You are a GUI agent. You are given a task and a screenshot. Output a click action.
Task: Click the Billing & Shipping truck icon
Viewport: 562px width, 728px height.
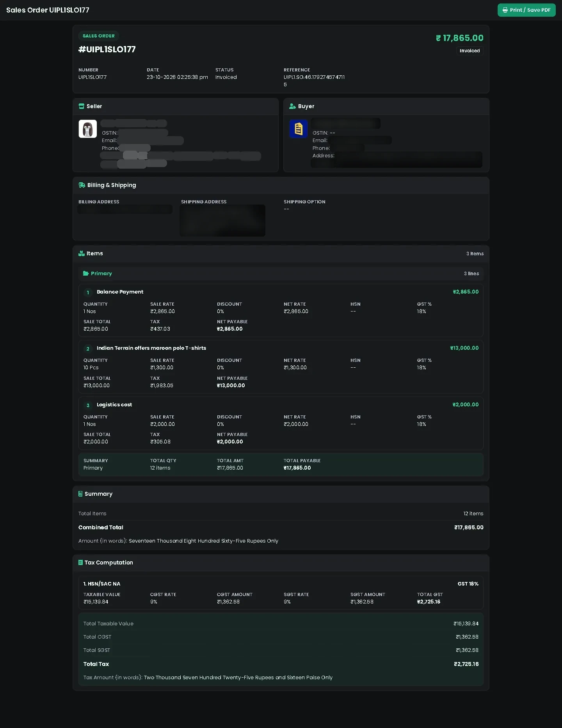pos(82,185)
